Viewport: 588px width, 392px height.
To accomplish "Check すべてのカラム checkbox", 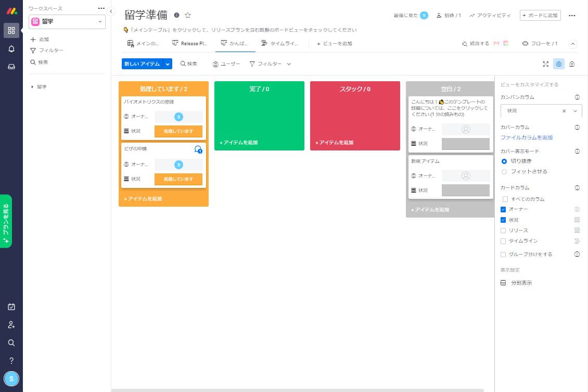I will click(x=505, y=199).
